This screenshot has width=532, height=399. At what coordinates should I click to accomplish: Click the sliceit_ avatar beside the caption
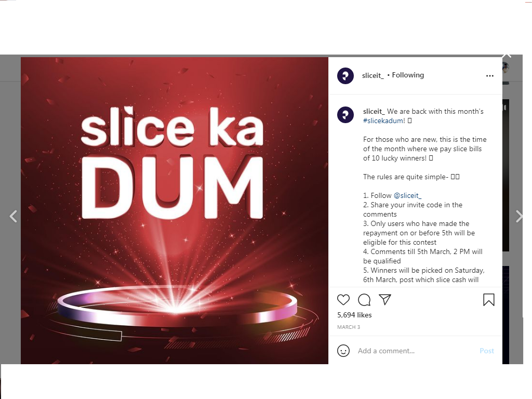tap(345, 115)
